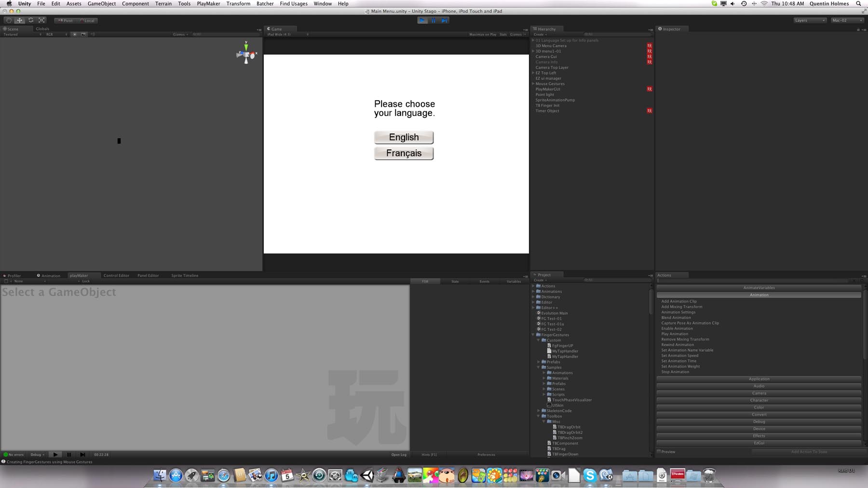Open the Gizmos dropdown in Scene view
The image size is (868, 488).
[x=180, y=34]
